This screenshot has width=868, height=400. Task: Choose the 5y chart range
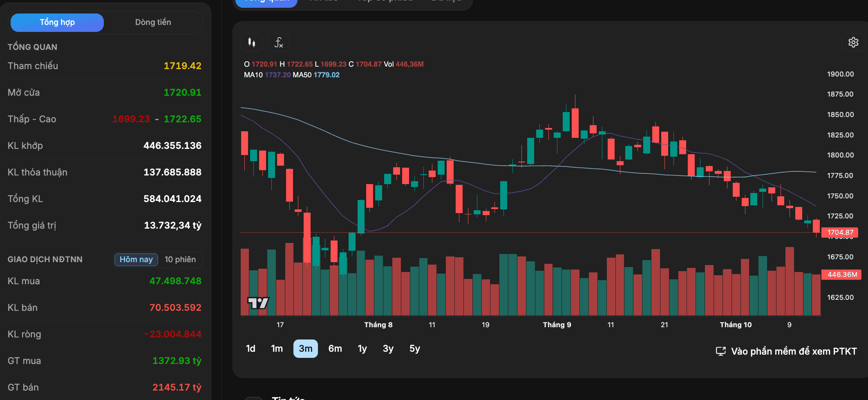[x=415, y=348]
